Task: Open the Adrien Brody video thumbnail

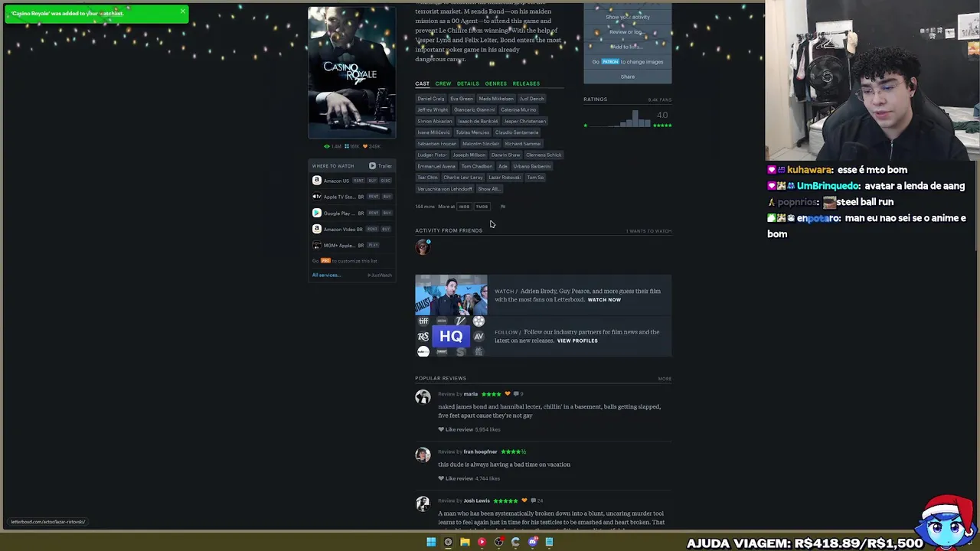Action: [x=451, y=295]
